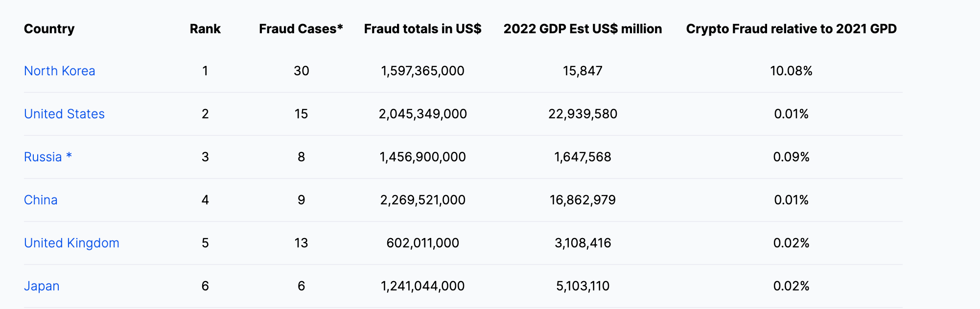Click the Crypto Fraud relative to GDP header

pyautogui.click(x=791, y=29)
